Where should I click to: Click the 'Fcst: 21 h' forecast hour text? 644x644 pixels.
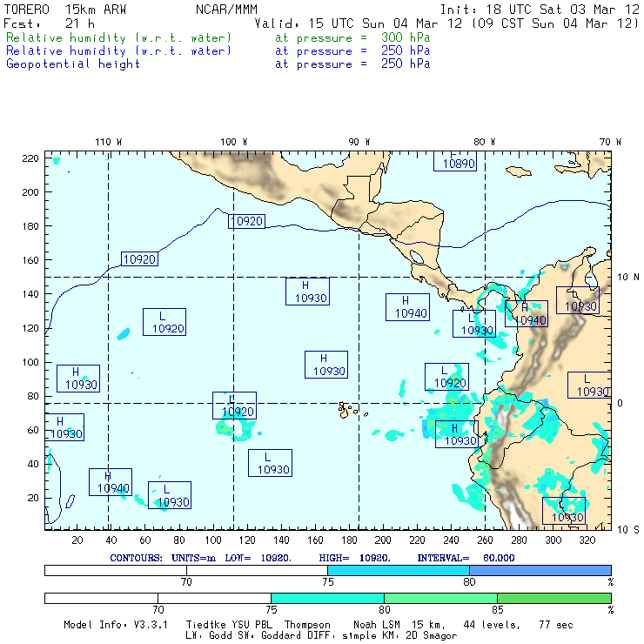pyautogui.click(x=50, y=23)
